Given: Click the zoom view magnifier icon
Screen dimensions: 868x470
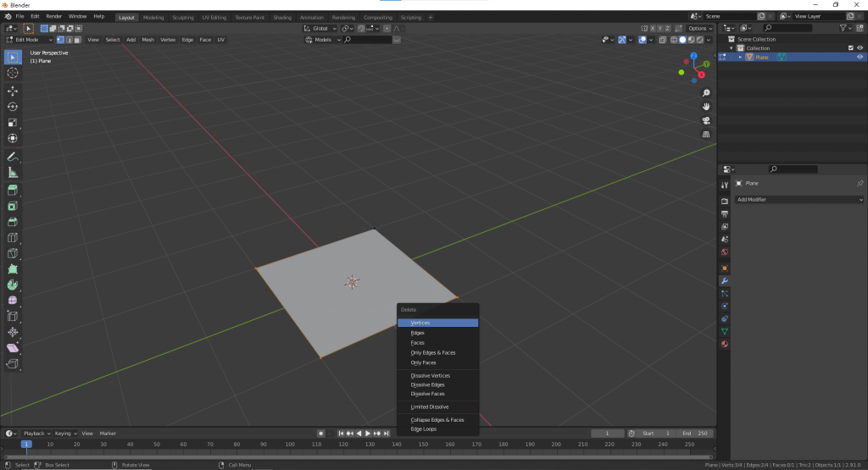Looking at the screenshot, I should click(706, 93).
